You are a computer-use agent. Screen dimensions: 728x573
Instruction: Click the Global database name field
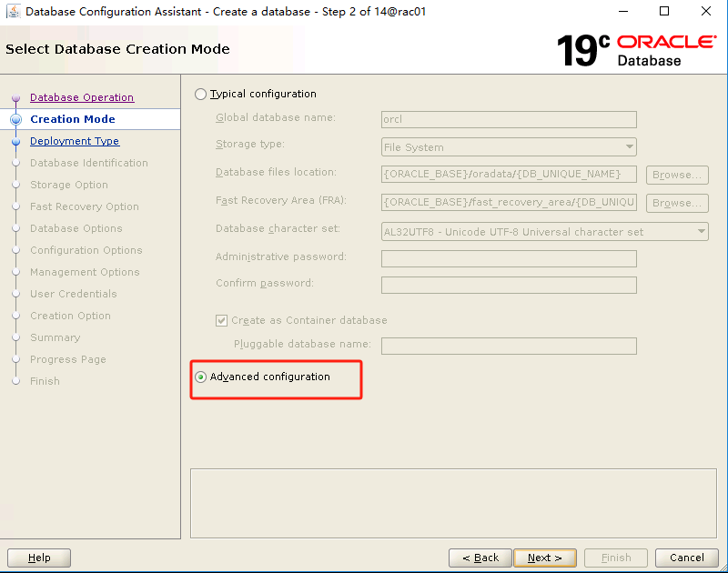point(509,119)
